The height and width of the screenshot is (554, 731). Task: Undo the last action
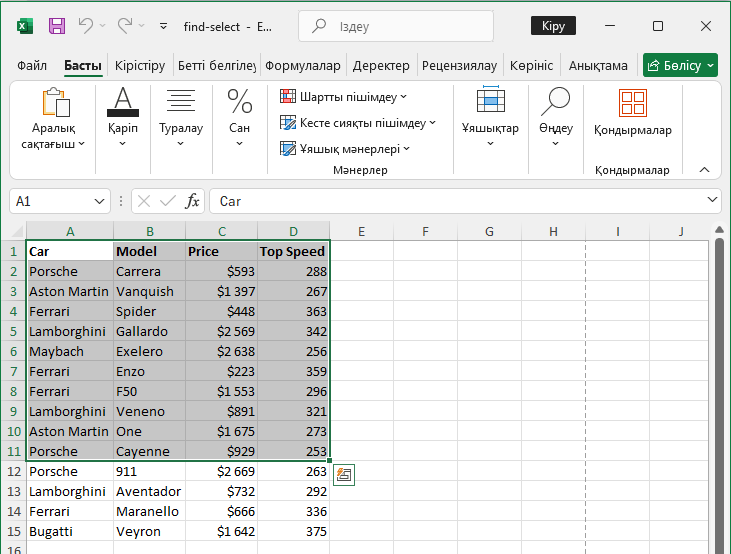[x=86, y=26]
